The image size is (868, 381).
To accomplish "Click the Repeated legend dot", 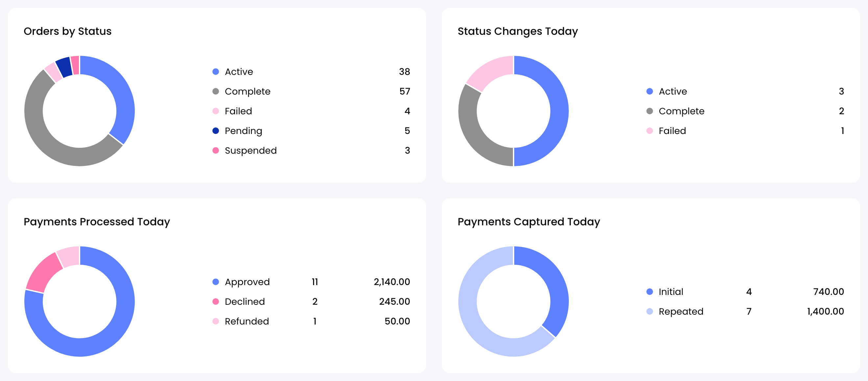I will (650, 312).
